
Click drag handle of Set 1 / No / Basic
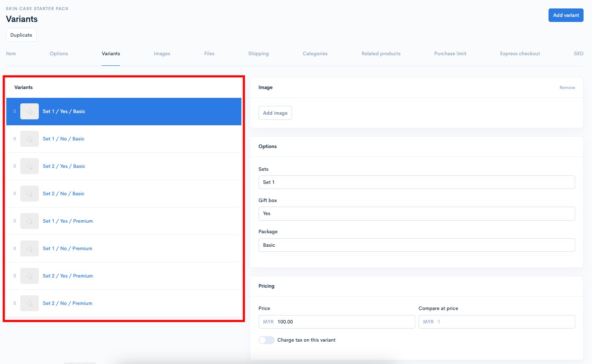[x=15, y=139]
